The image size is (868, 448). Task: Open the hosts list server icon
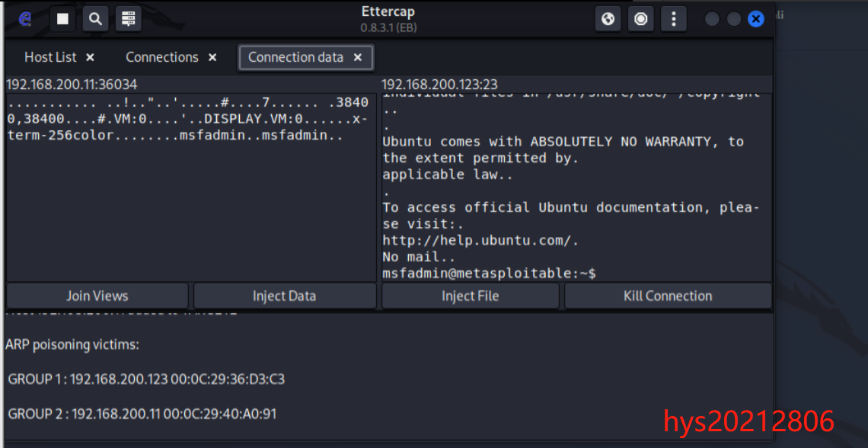[x=129, y=19]
